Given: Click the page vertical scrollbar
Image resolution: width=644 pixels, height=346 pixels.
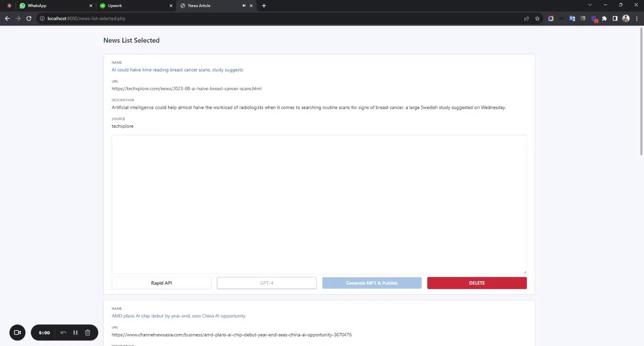Looking at the screenshot, I should (641, 91).
